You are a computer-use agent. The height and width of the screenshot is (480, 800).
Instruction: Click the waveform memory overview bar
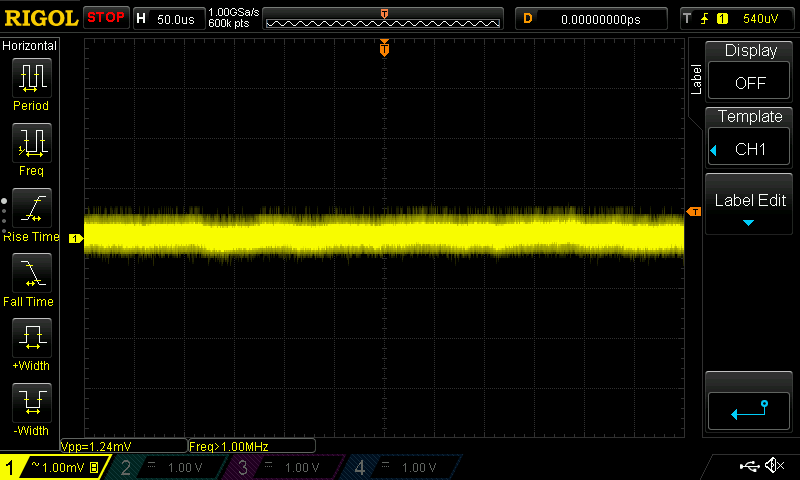(383, 23)
